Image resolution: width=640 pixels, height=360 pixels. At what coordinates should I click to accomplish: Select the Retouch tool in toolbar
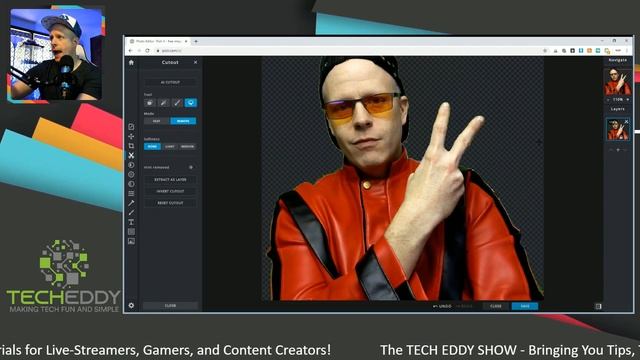pos(131,203)
